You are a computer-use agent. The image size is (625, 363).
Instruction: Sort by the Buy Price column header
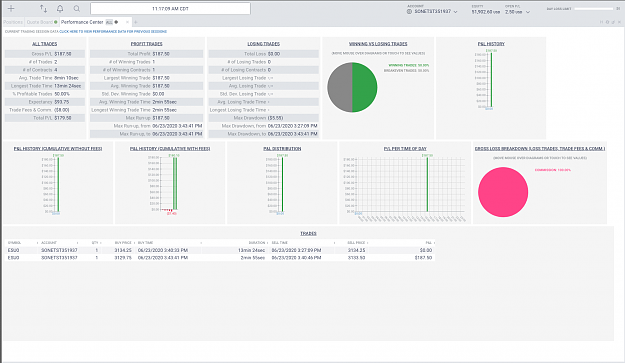point(123,243)
